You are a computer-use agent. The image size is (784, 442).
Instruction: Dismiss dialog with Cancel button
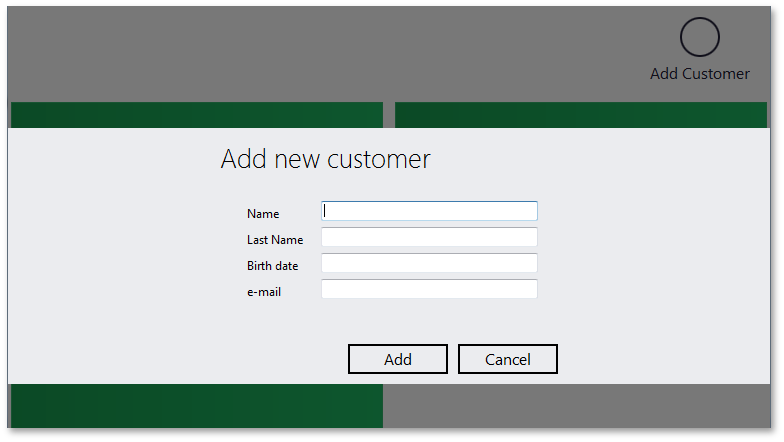(508, 359)
